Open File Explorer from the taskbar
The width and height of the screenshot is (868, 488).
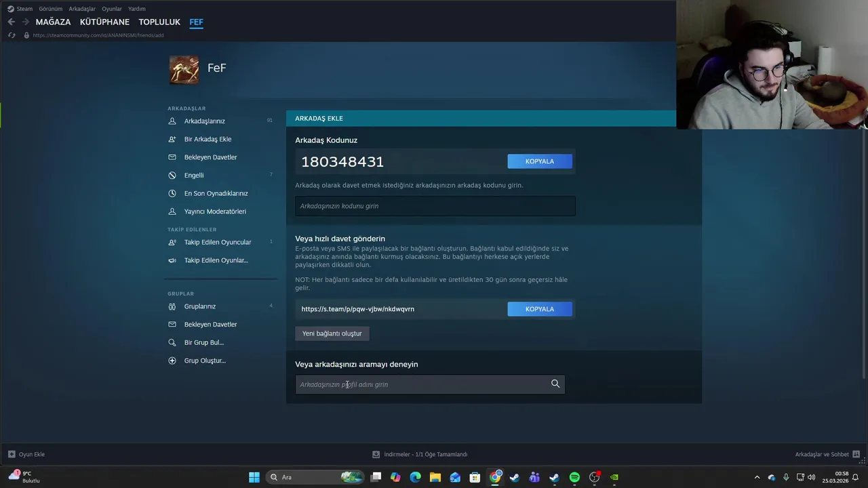coord(435,477)
